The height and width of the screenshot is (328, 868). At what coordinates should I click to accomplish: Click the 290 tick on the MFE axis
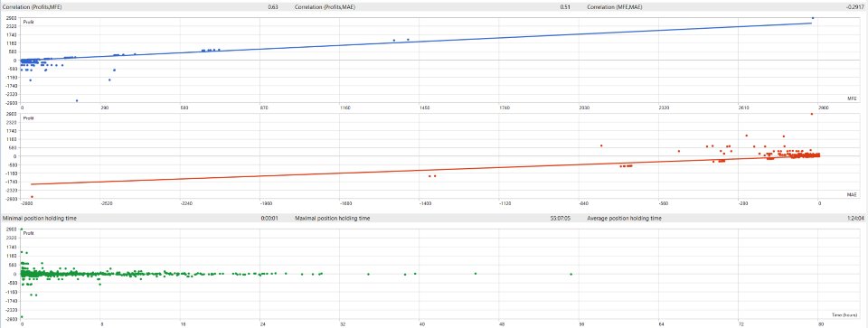105,108
